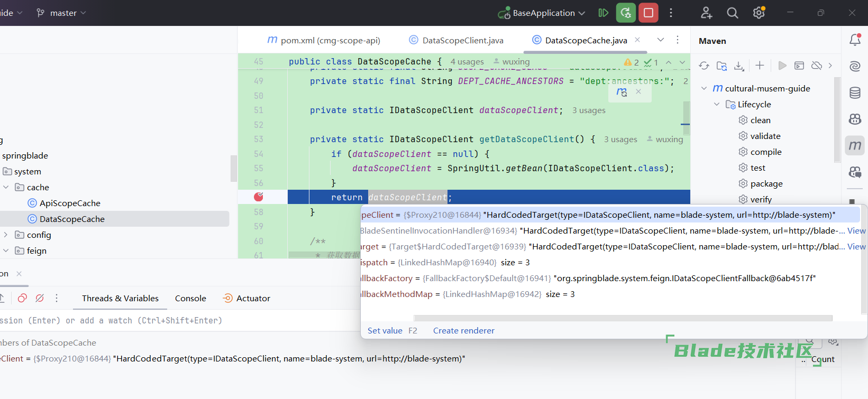Collapse cultural-musem-guide Maven node
This screenshot has width=868, height=399.
pos(704,88)
